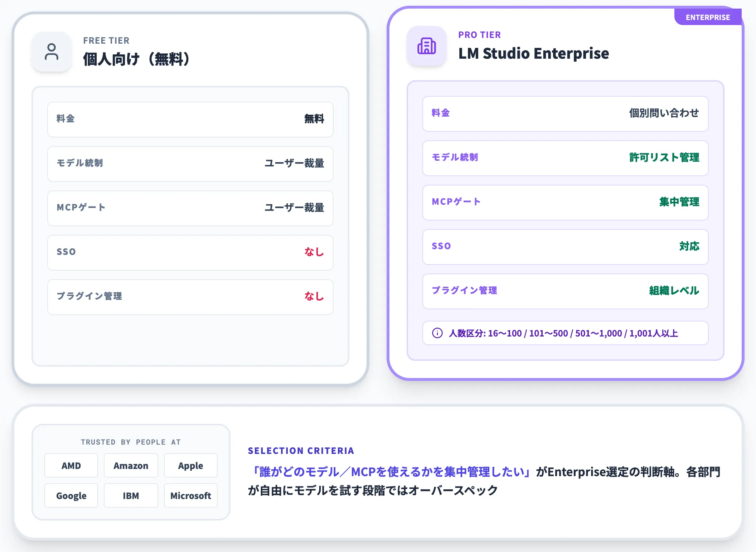Click the building icon in Pro Tier card
756x552 pixels.
(x=426, y=46)
